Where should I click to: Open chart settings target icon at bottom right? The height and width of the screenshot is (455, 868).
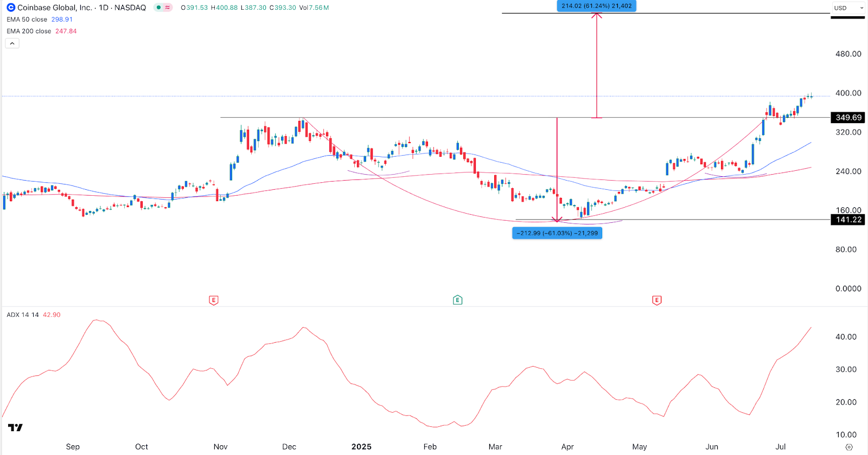(849, 447)
